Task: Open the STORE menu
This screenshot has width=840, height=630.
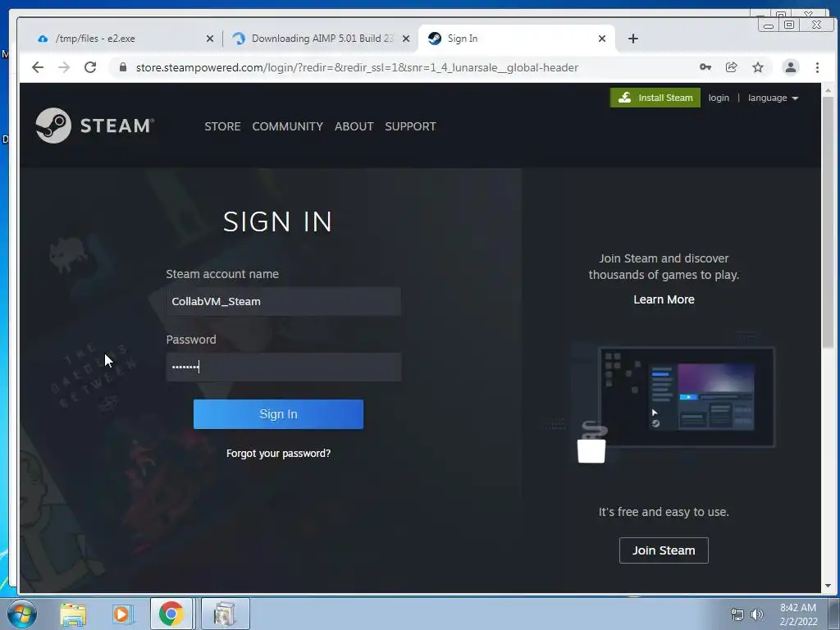Action: coord(222,126)
